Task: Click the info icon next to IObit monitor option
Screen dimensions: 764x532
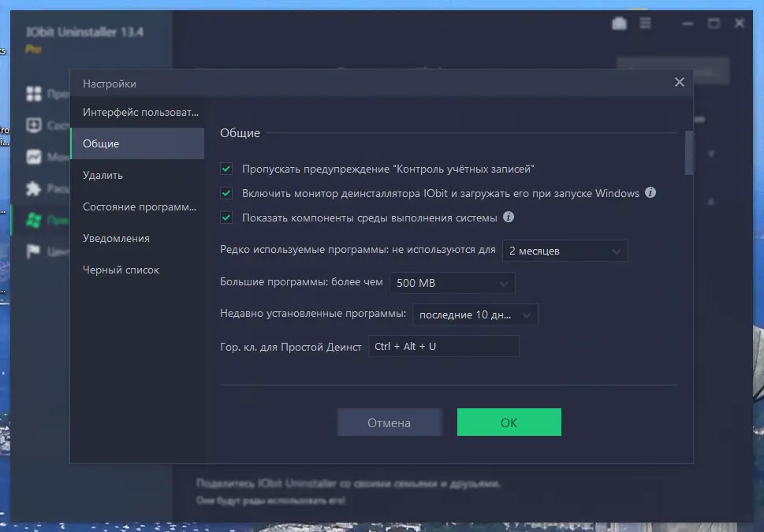Action: click(650, 192)
